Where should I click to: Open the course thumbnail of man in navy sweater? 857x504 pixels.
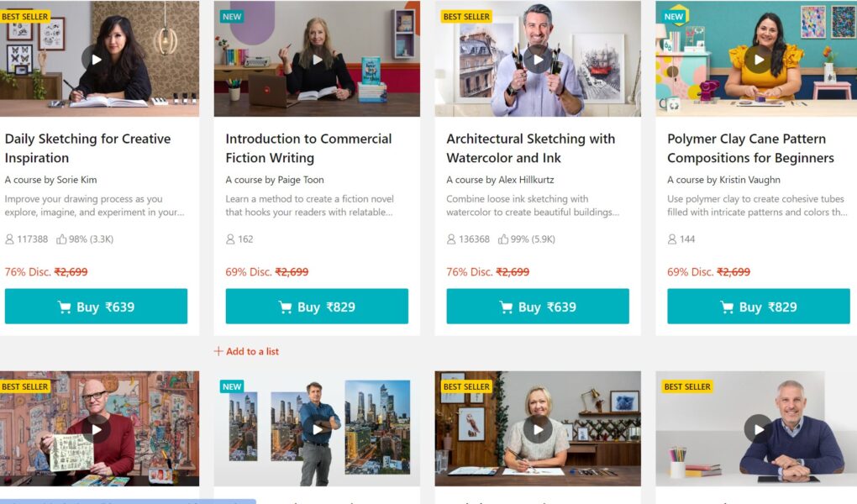point(756,428)
